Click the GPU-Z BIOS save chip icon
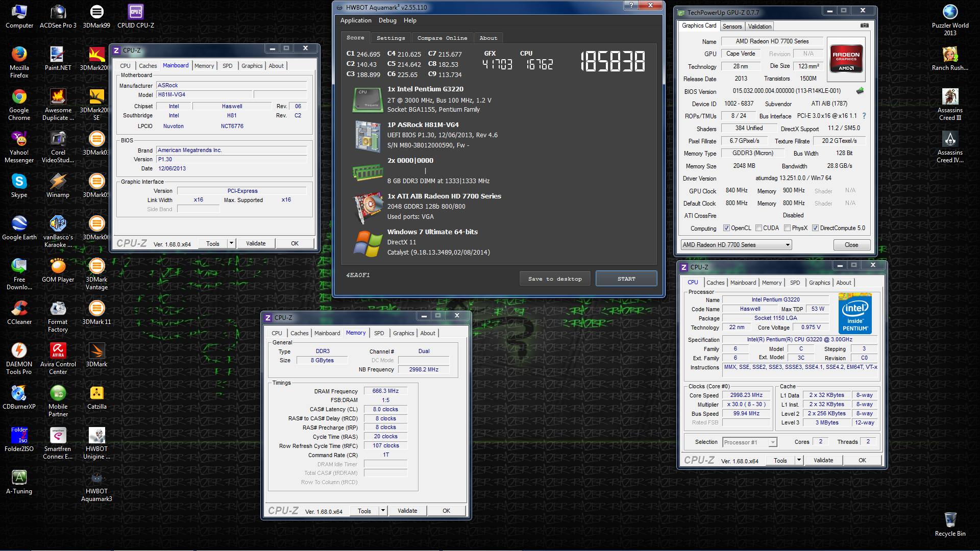980x551 pixels. click(x=860, y=91)
